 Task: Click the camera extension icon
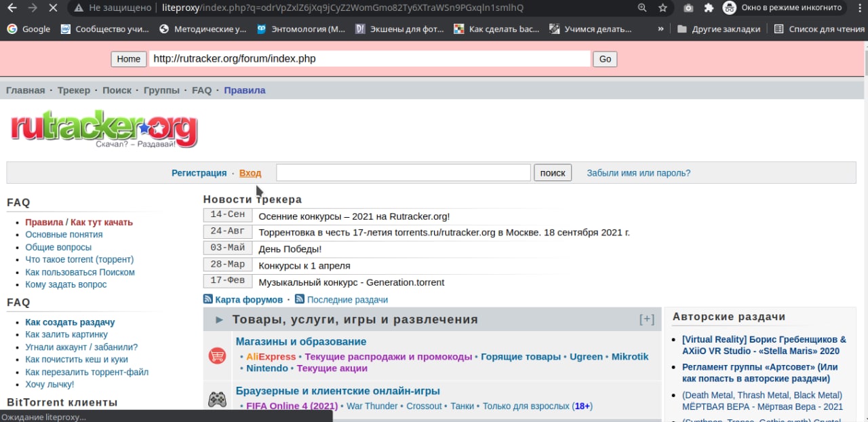click(x=688, y=8)
